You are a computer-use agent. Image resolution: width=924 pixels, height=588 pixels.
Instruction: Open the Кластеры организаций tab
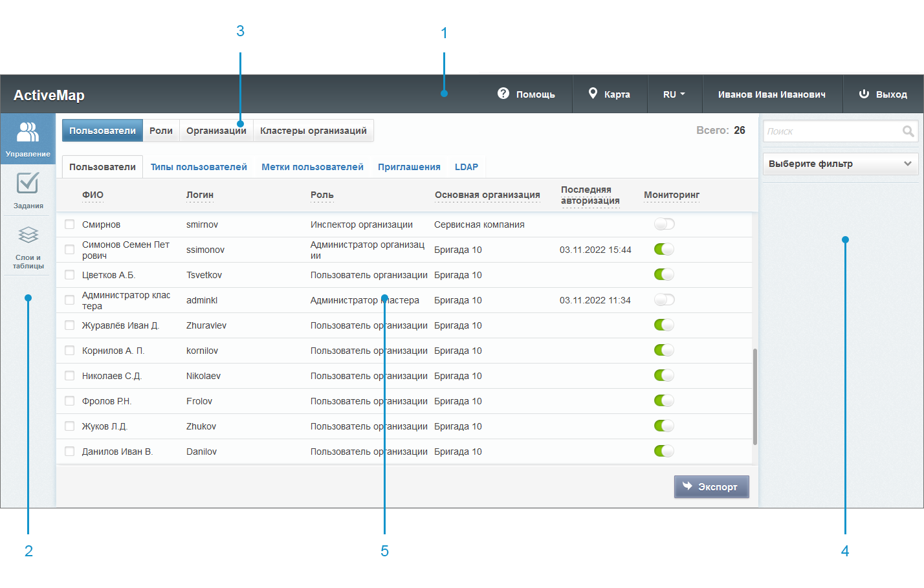click(x=313, y=131)
